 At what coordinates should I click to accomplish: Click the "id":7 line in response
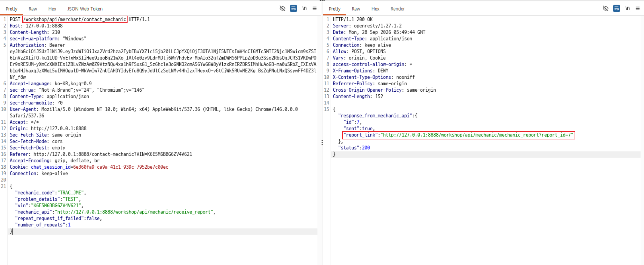click(x=352, y=122)
